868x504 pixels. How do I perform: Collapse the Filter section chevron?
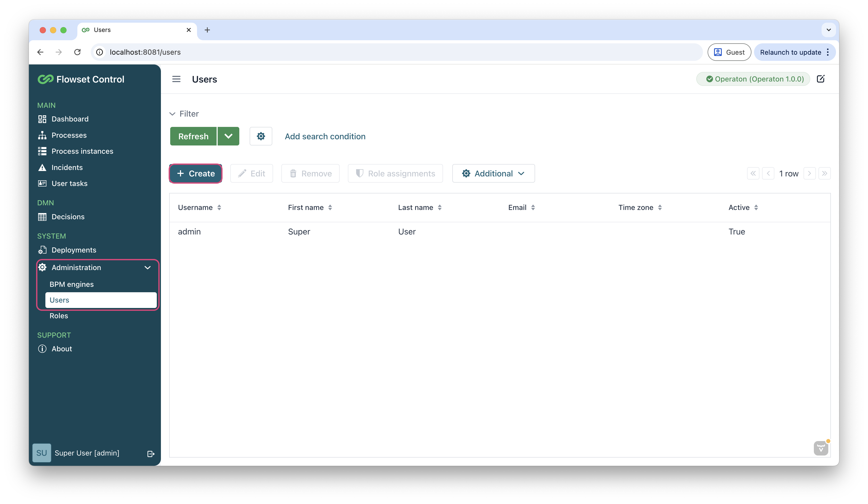point(173,114)
